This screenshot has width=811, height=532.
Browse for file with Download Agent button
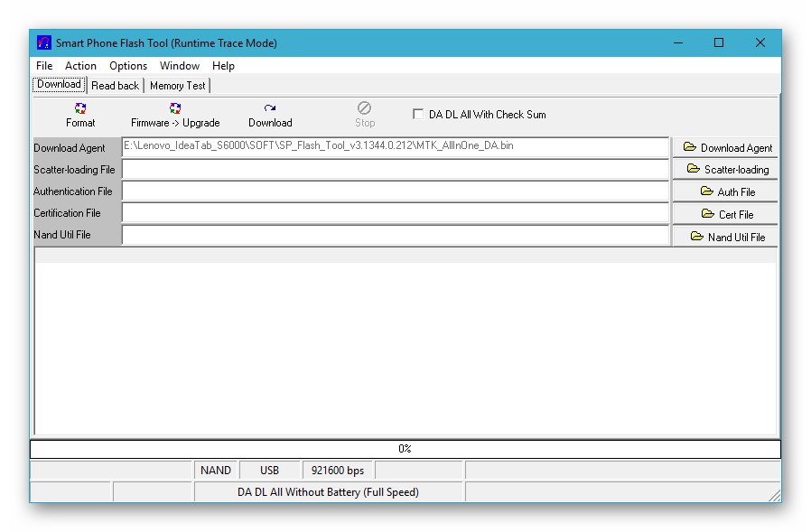point(725,147)
